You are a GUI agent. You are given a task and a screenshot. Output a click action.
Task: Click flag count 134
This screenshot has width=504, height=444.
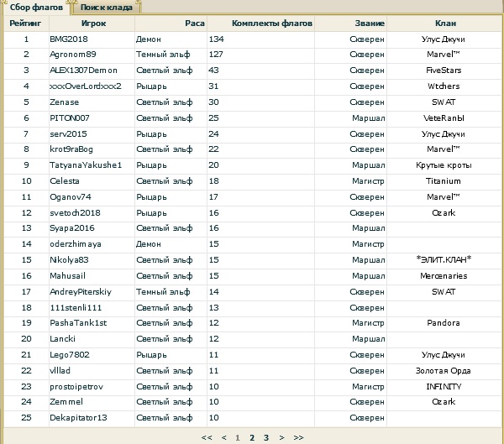point(217,39)
